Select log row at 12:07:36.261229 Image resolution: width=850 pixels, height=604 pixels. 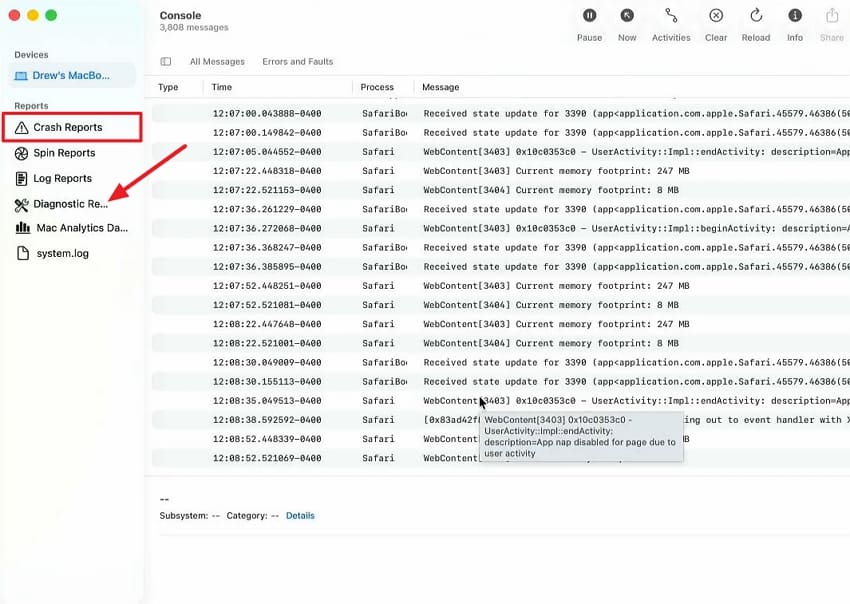[501, 209]
